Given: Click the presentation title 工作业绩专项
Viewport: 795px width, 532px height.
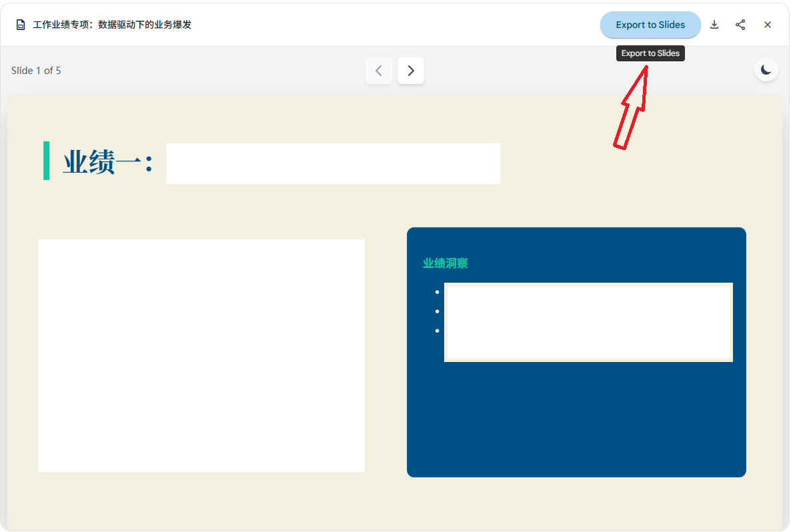Looking at the screenshot, I should point(112,25).
